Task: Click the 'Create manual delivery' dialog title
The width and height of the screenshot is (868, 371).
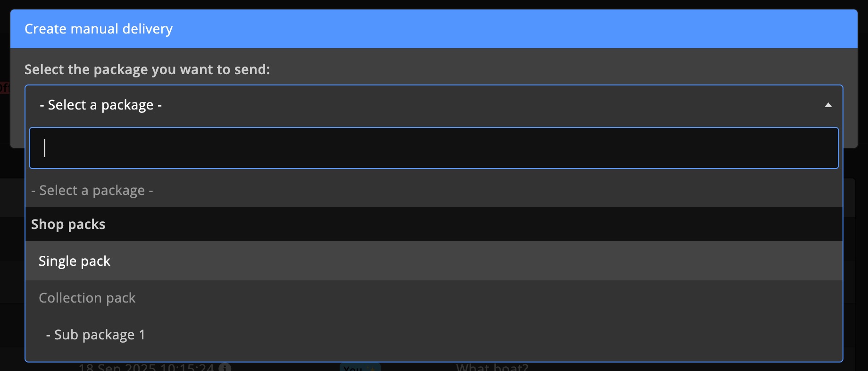Action: point(99,29)
